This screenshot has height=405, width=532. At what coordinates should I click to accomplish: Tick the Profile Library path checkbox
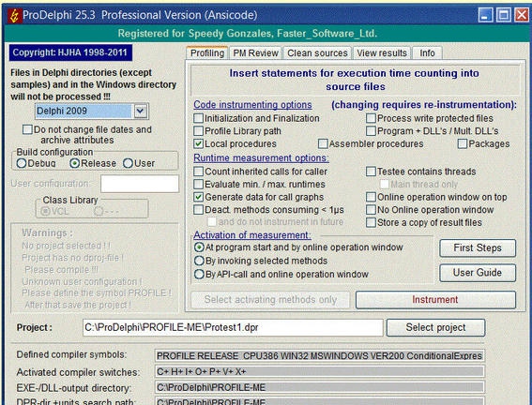click(x=199, y=131)
